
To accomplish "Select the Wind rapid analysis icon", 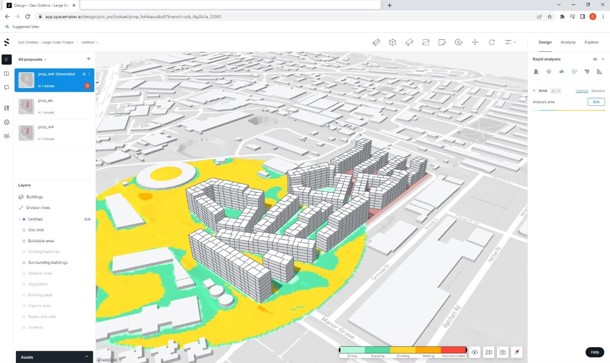I will [574, 72].
